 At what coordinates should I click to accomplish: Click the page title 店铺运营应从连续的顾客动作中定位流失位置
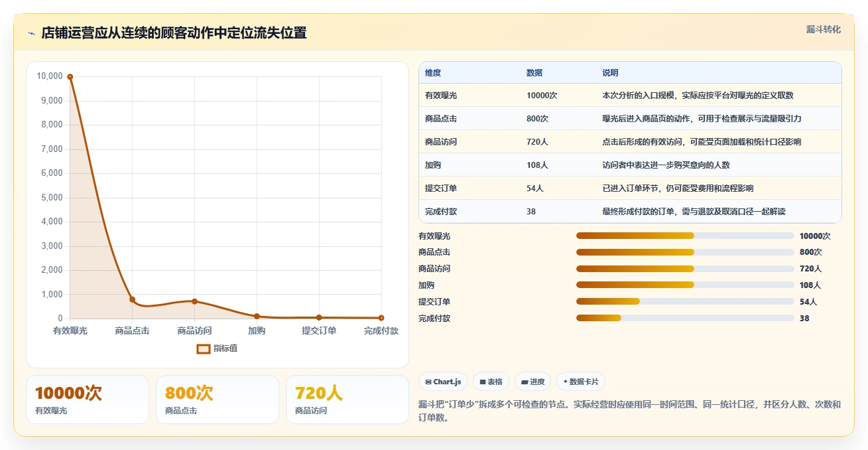[174, 33]
